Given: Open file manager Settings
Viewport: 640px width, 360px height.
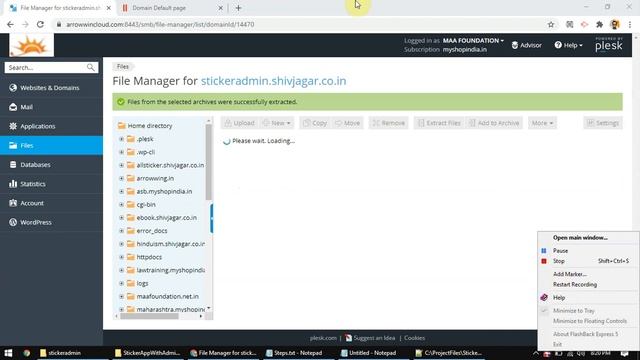Looking at the screenshot, I should [x=603, y=123].
